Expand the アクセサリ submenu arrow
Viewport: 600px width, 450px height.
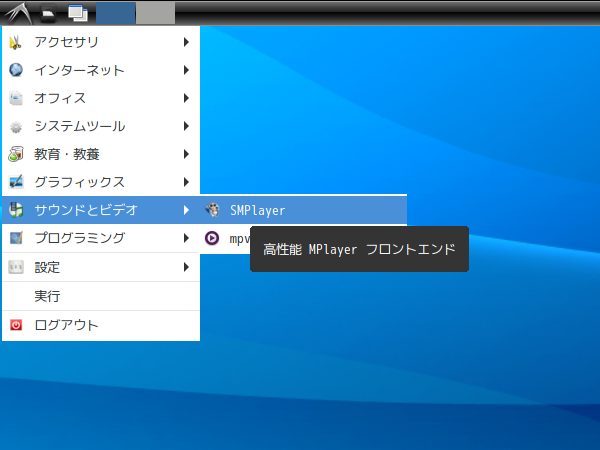(x=186, y=42)
